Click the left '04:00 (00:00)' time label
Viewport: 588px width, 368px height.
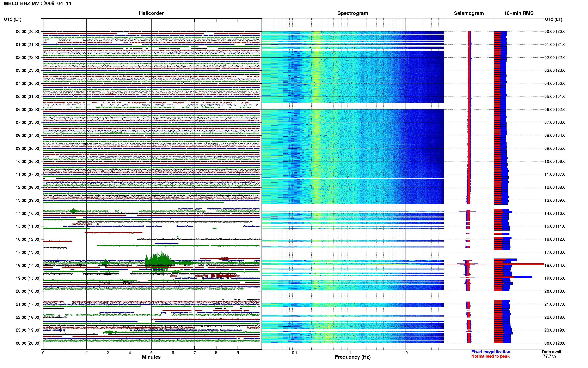(28, 83)
